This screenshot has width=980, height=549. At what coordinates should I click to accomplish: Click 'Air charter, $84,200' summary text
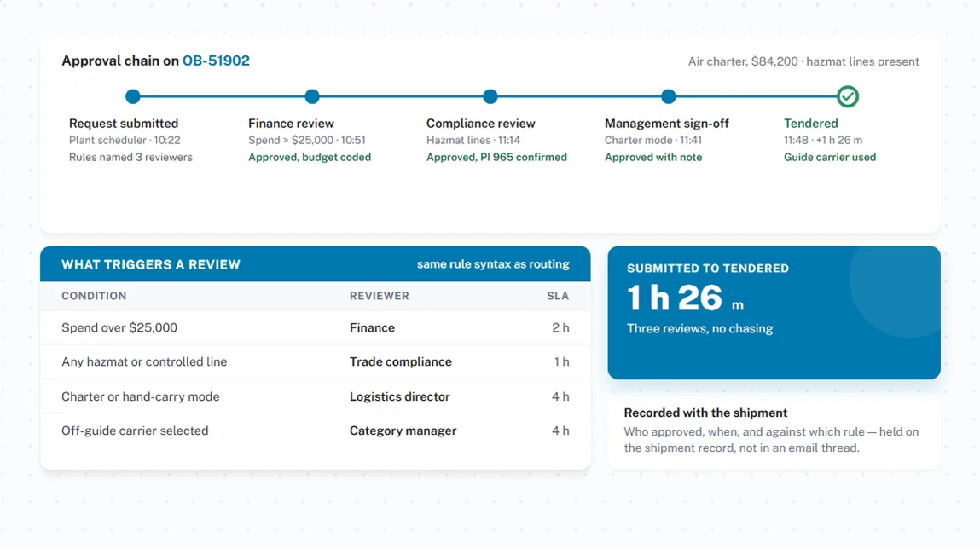click(743, 61)
